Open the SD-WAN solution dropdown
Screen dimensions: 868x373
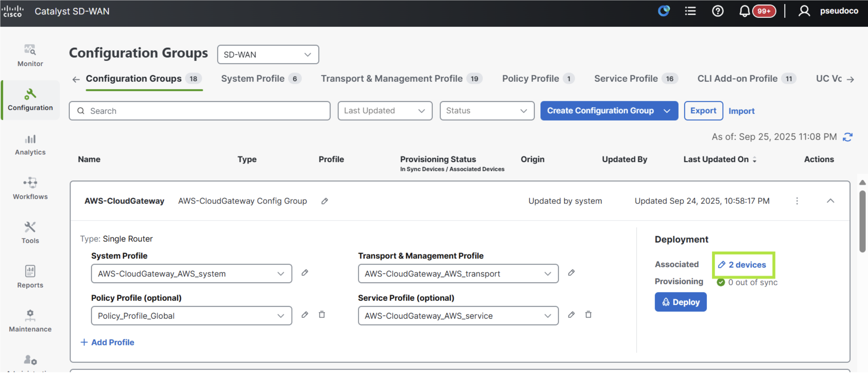(268, 54)
